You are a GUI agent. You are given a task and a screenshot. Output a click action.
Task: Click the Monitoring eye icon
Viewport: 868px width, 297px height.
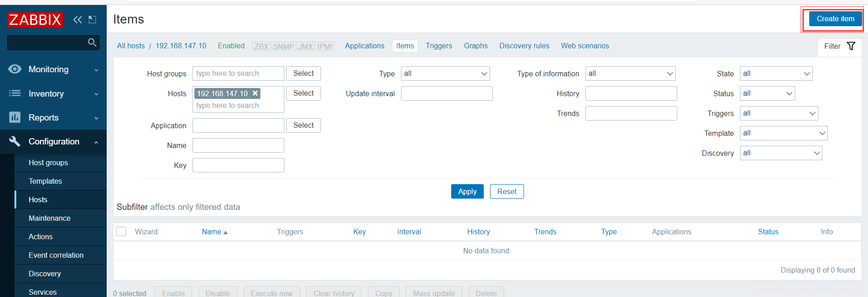[15, 69]
